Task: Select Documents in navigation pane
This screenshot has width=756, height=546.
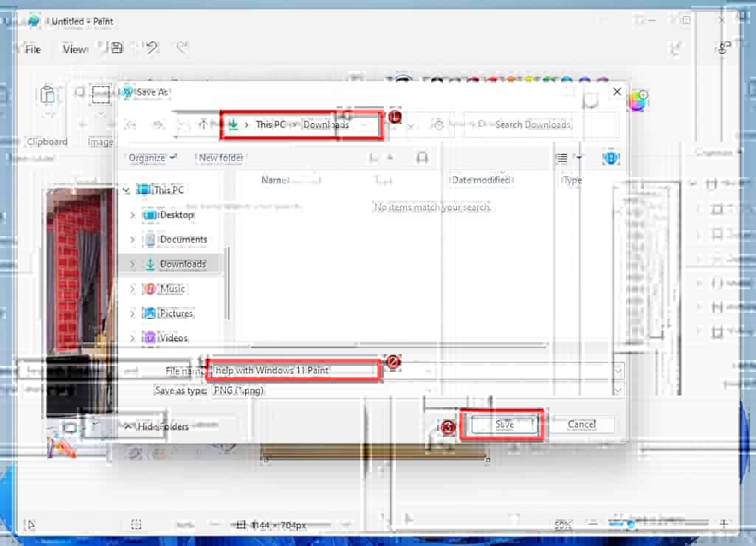Action: pyautogui.click(x=183, y=240)
